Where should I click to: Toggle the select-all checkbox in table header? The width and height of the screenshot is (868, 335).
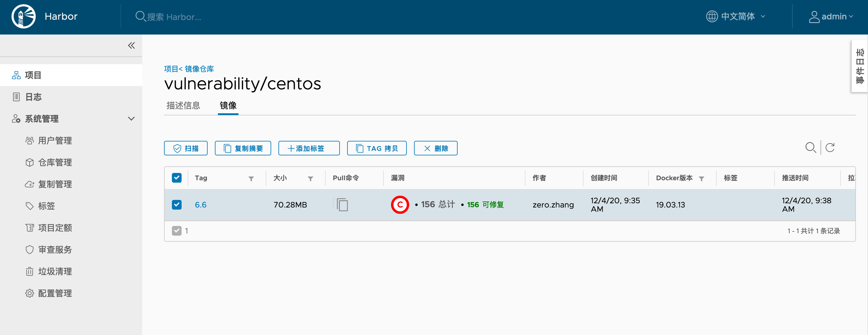(176, 177)
